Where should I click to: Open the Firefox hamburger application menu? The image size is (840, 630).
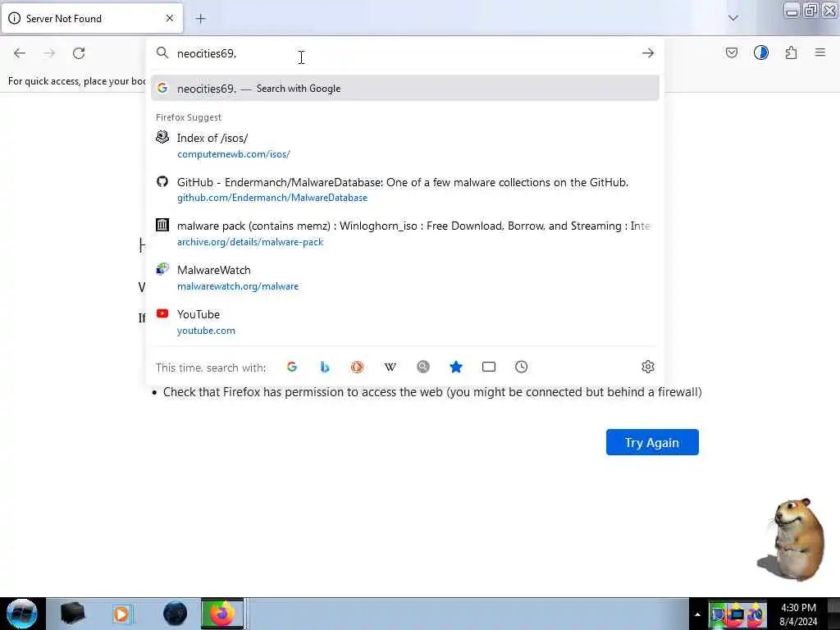(819, 52)
